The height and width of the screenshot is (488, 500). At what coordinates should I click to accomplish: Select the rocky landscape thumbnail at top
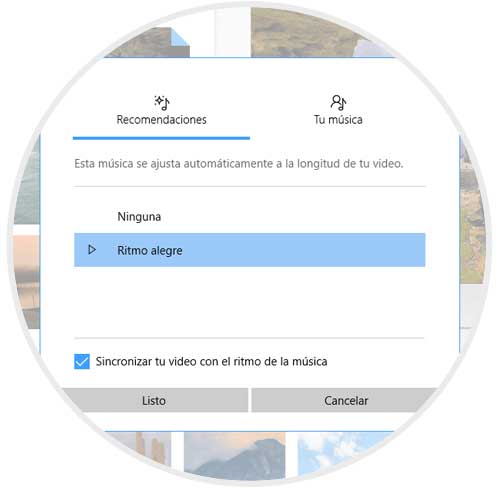tap(313, 33)
